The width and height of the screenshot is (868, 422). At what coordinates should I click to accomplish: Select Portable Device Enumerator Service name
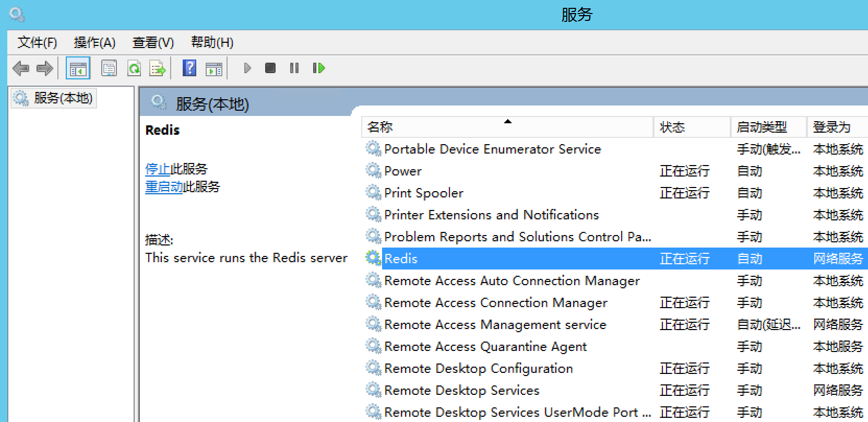coord(493,149)
